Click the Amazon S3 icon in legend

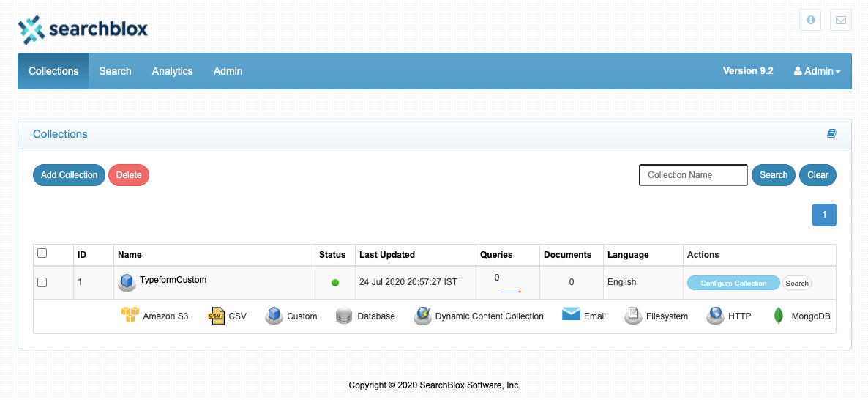130,315
